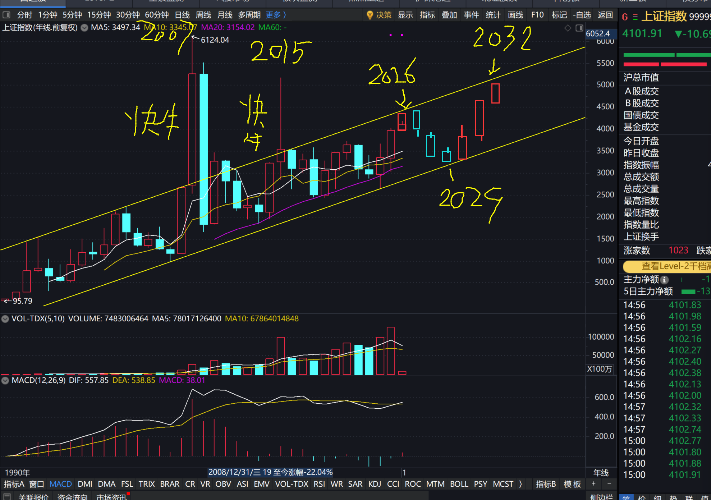Image resolution: width=711 pixels, height=500 pixels.
Task: Click the info icon next to 主力净额
Action: [665, 280]
